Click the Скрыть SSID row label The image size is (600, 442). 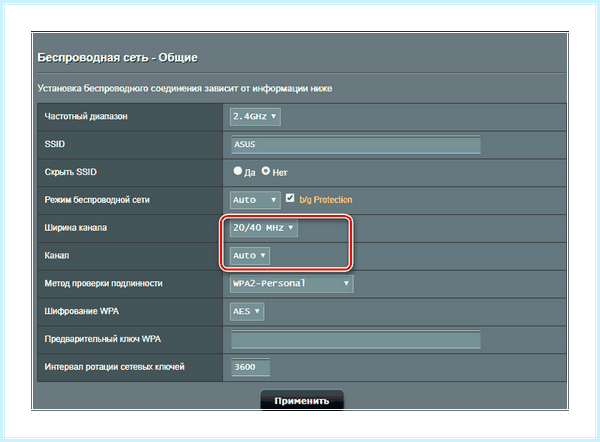click(70, 172)
